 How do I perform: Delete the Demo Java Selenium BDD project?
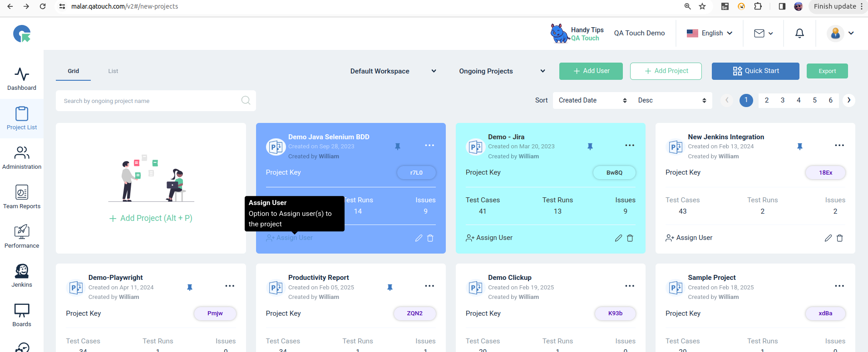(430, 238)
